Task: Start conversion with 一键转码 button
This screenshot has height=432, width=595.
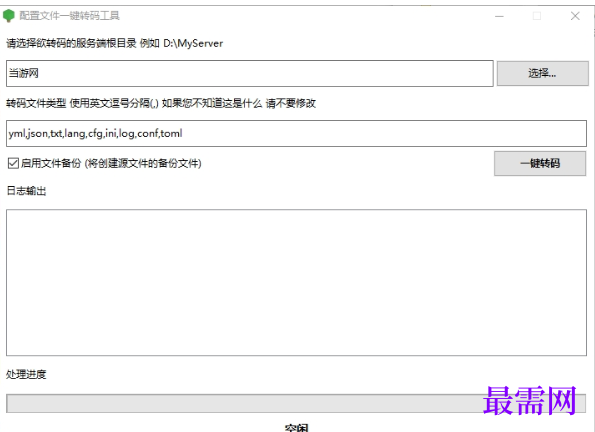Action: [x=540, y=164]
